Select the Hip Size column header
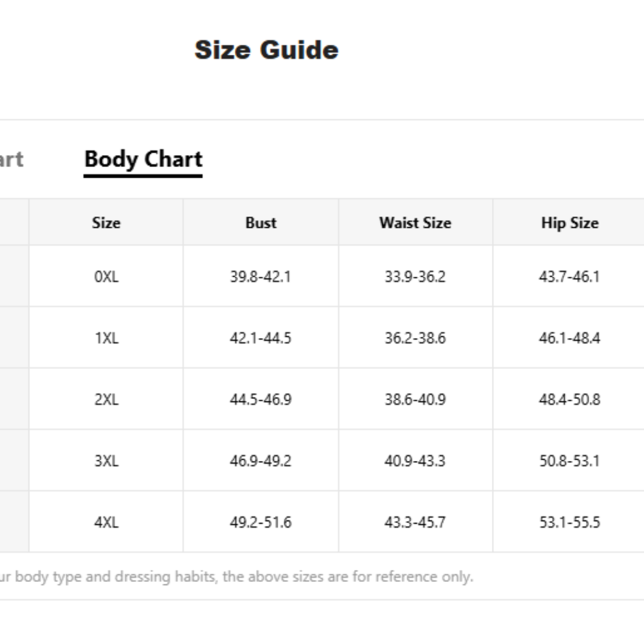644x644 pixels. [569, 223]
